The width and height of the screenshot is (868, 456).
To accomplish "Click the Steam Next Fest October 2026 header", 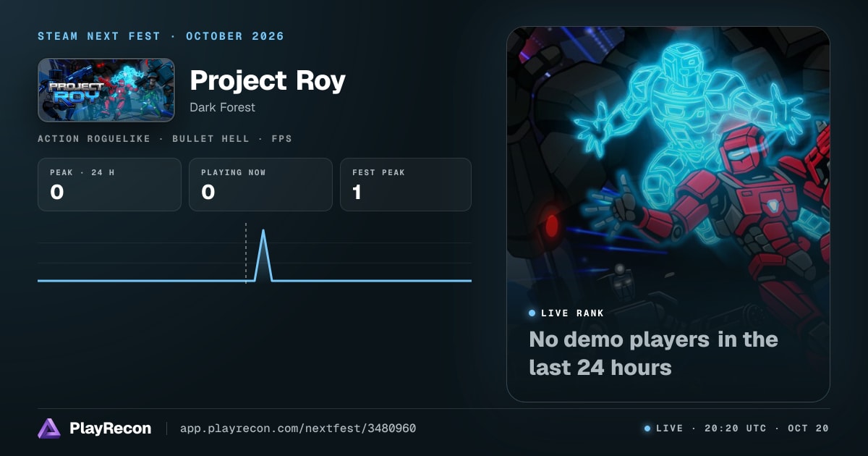I will (x=161, y=36).
